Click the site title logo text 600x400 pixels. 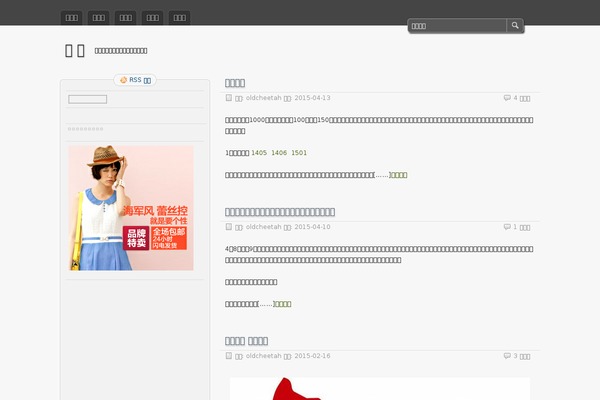[x=75, y=51]
